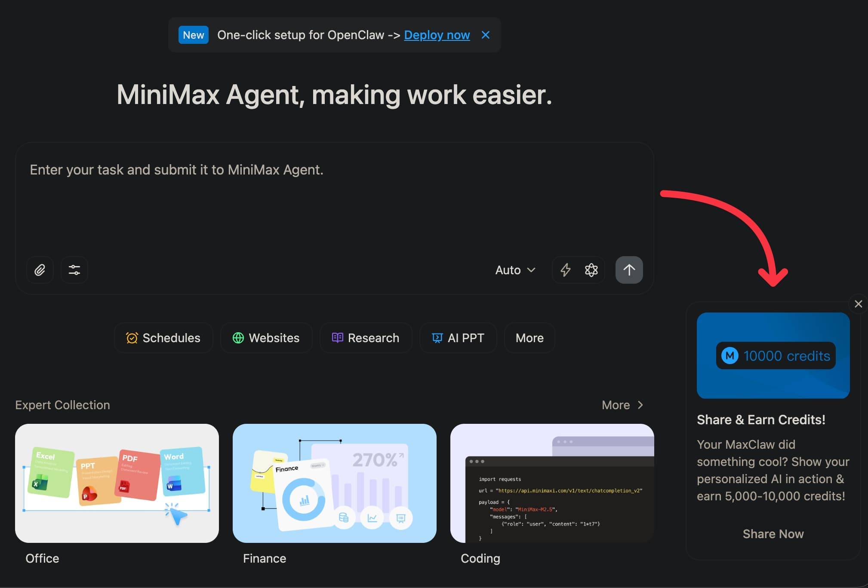Select the Websites shortcut chip

266,338
